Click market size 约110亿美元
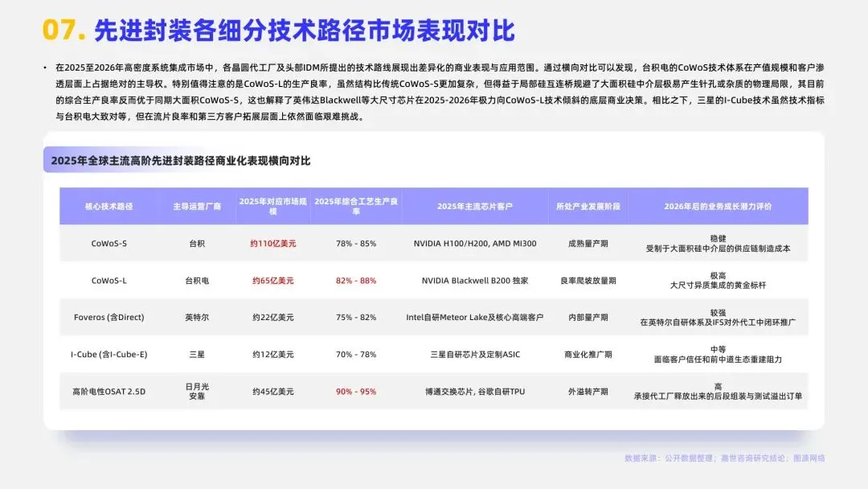Screen dimensions: 868x489 point(273,243)
